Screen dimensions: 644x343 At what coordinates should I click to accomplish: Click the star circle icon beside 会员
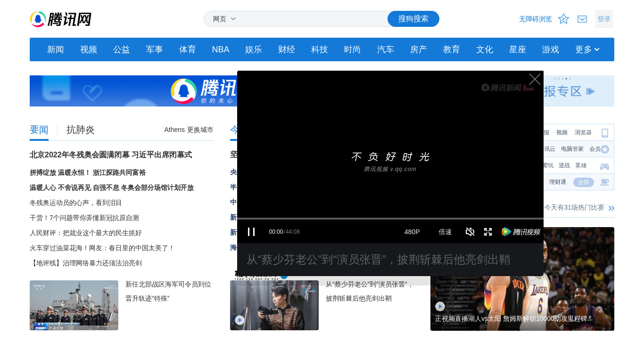click(605, 149)
